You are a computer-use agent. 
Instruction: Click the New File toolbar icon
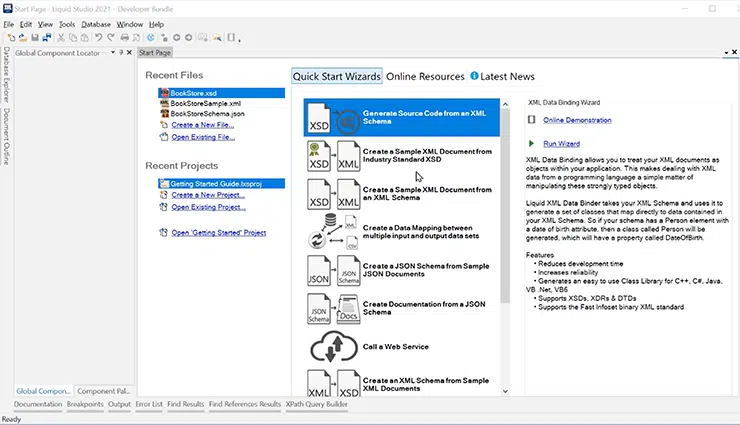point(11,38)
